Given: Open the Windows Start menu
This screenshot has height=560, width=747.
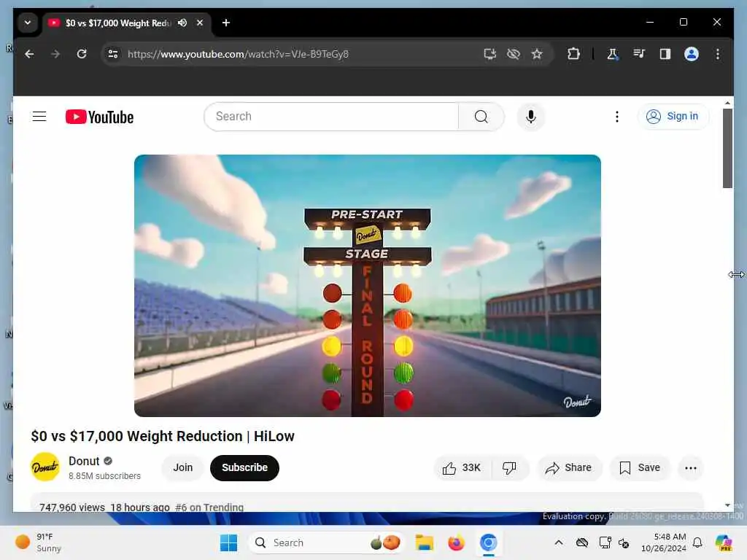Looking at the screenshot, I should pyautogui.click(x=228, y=542).
